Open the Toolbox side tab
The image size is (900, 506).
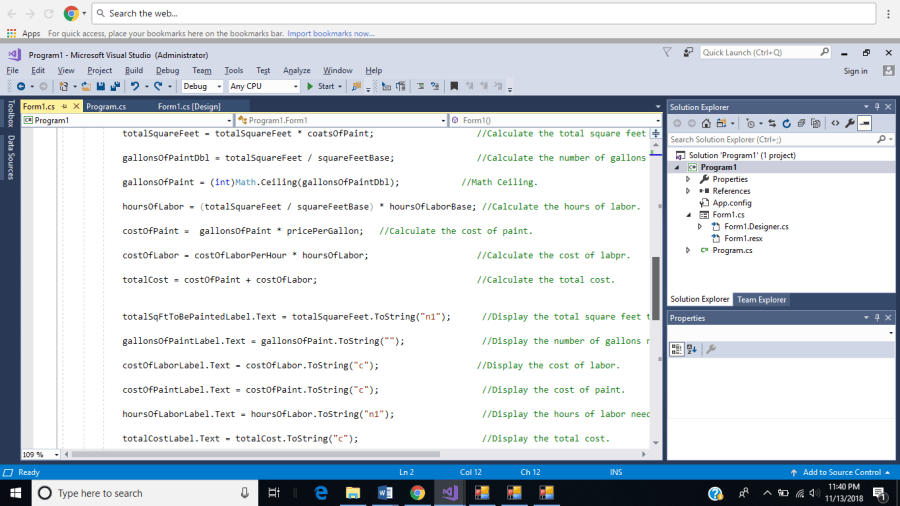pyautogui.click(x=10, y=113)
